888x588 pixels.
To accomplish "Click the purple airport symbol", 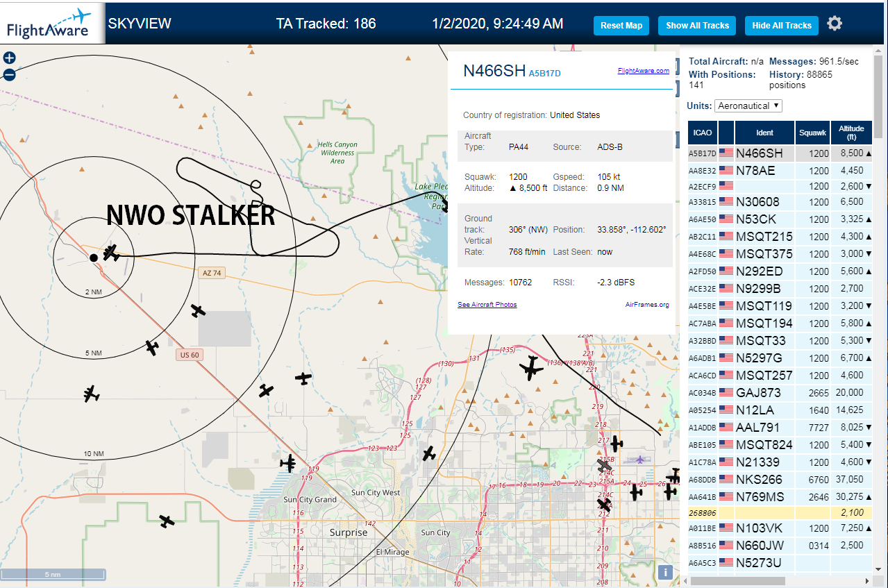I will 639,459.
